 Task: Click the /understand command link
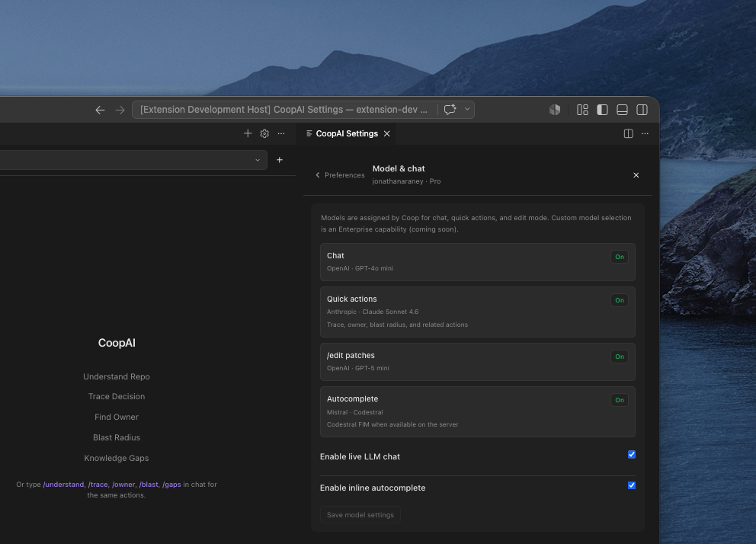click(x=63, y=485)
